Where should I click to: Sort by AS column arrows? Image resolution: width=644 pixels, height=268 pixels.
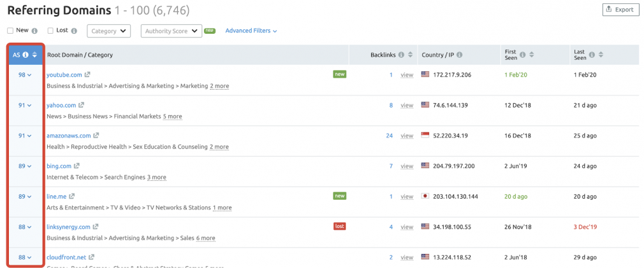(34, 55)
